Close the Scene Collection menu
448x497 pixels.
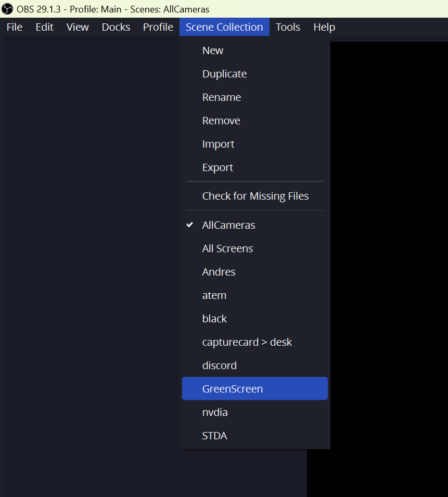224,27
